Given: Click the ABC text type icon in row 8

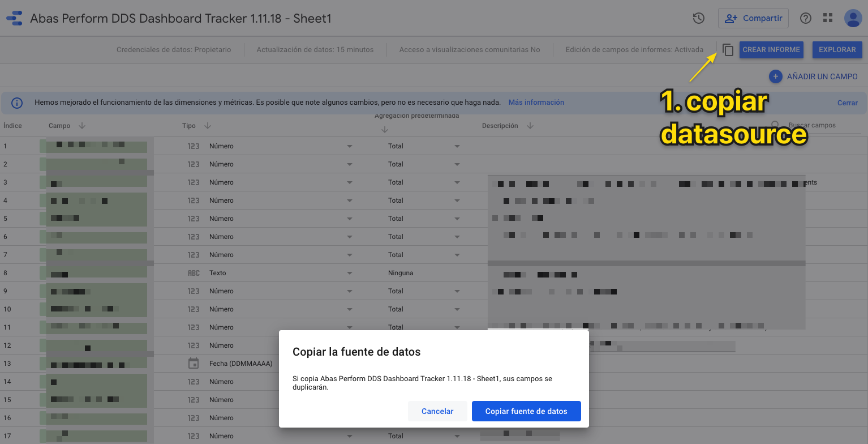Looking at the screenshot, I should tap(194, 273).
